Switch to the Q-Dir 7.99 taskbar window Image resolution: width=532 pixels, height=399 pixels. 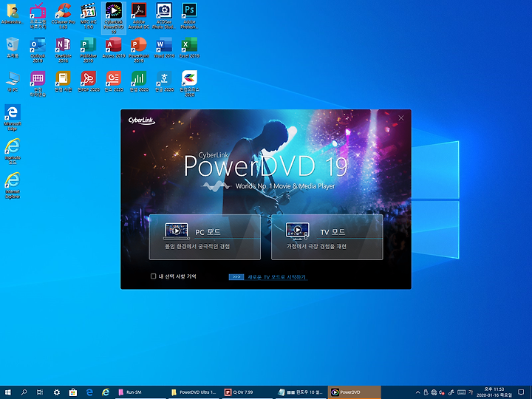(248, 392)
